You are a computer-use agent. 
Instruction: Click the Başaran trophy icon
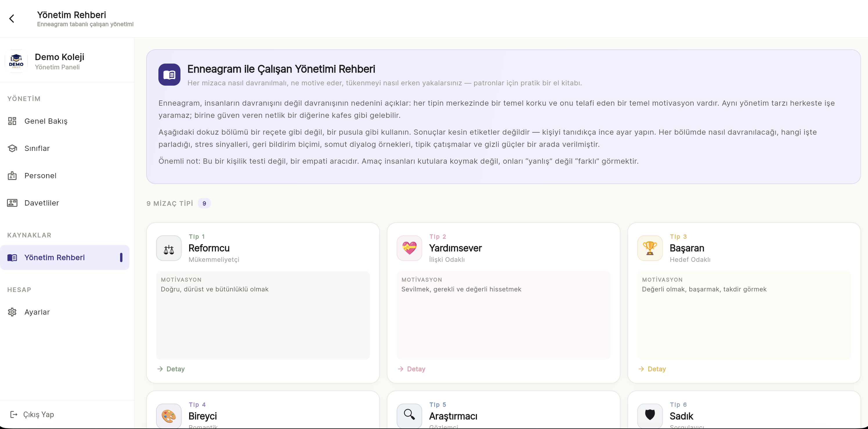(x=650, y=248)
